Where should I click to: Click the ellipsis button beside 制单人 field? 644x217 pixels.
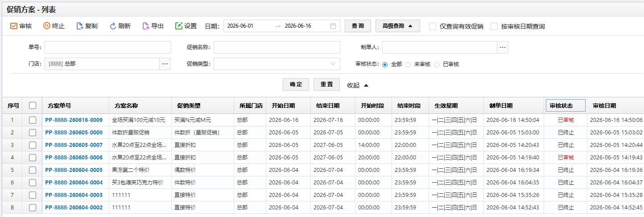click(x=503, y=47)
